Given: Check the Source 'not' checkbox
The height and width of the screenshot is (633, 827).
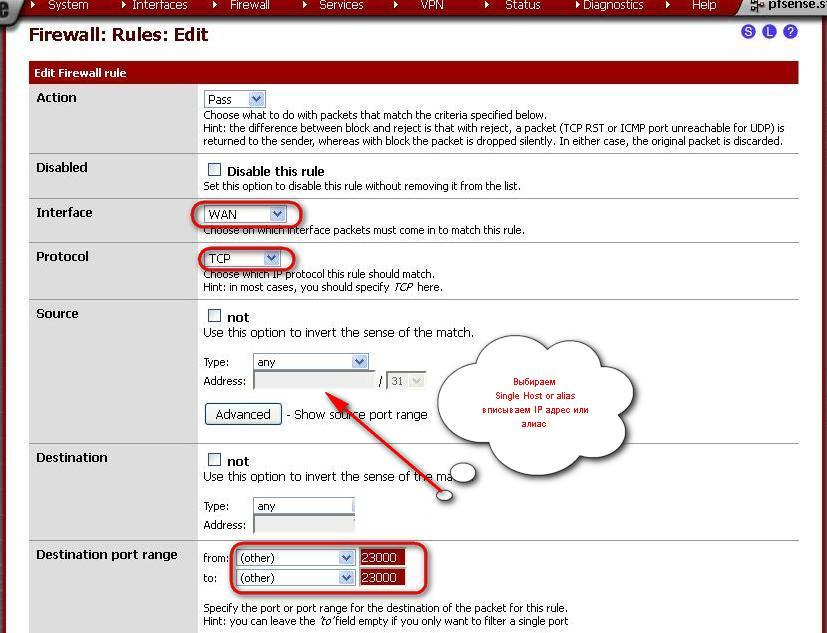Looking at the screenshot, I should pyautogui.click(x=214, y=316).
